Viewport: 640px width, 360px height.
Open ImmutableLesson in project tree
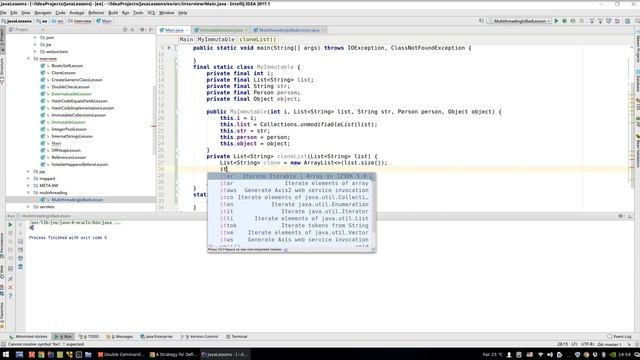pos(68,122)
